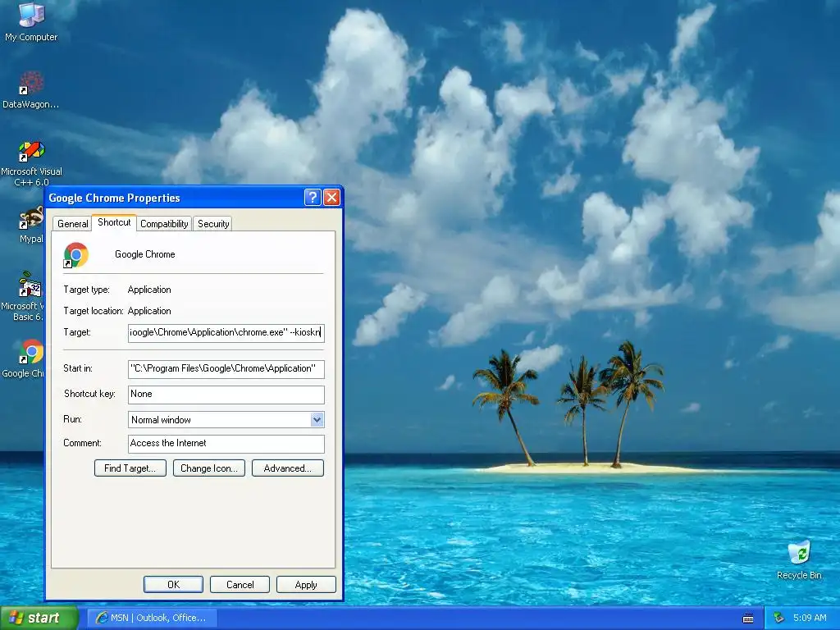Open the My Computer desktop icon
This screenshot has height=630, width=840.
31,22
